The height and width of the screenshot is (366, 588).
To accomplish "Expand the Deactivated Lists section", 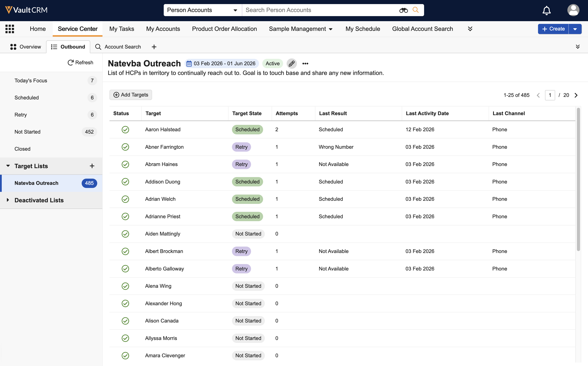I will (8, 200).
